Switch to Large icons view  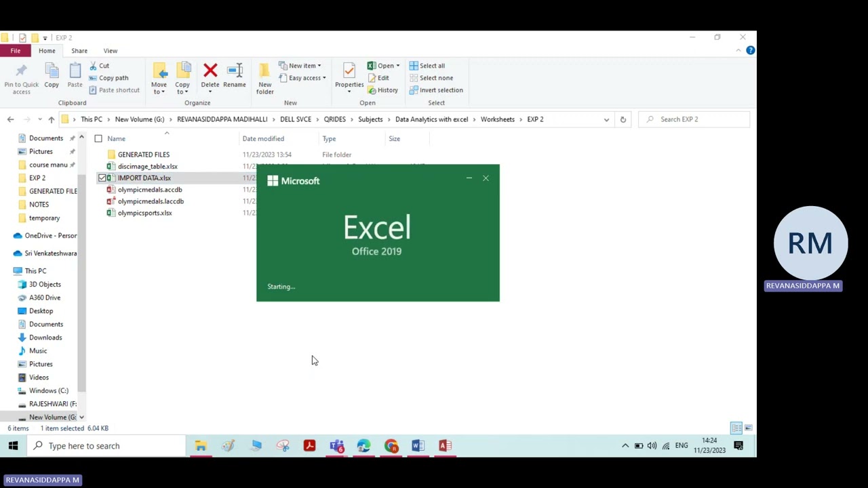[x=748, y=428]
